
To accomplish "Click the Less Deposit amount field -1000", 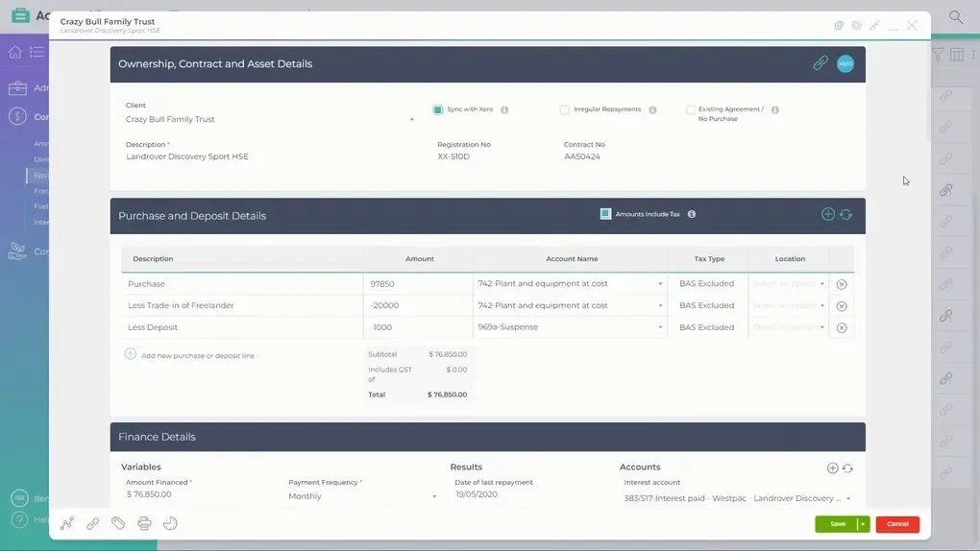I will pos(418,327).
